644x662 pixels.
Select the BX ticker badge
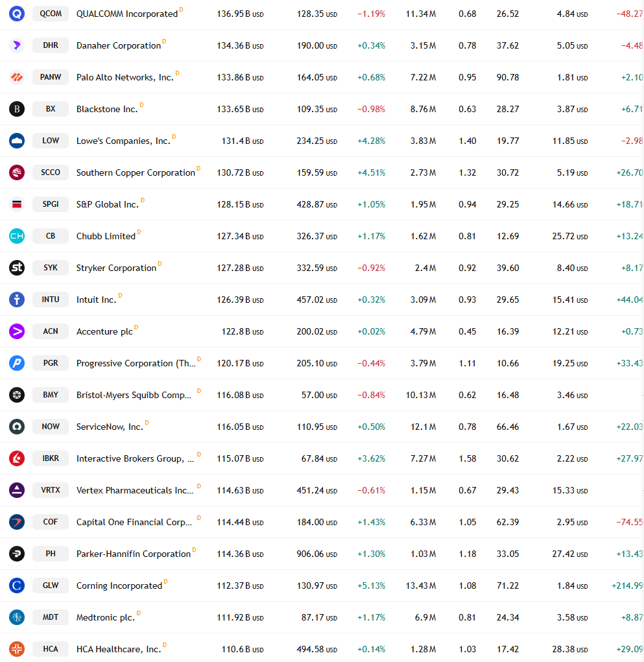(51, 109)
